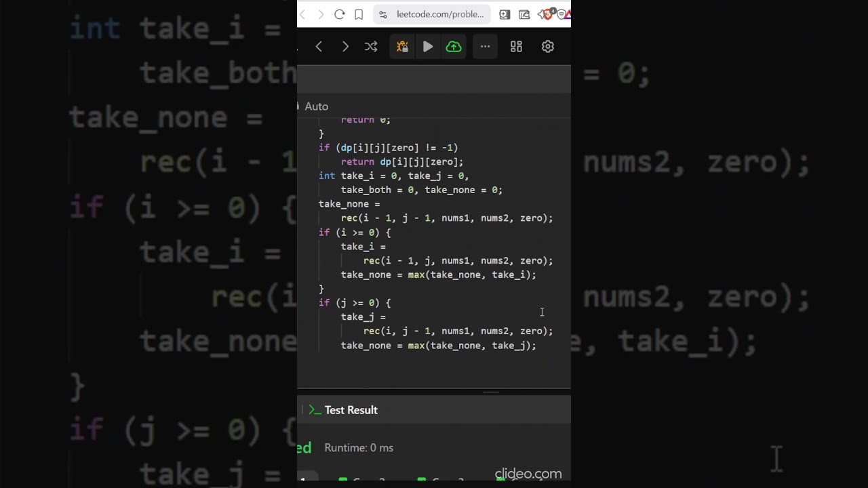The width and height of the screenshot is (868, 488).
Task: Start the debugger with the bug icon
Action: [x=402, y=46]
